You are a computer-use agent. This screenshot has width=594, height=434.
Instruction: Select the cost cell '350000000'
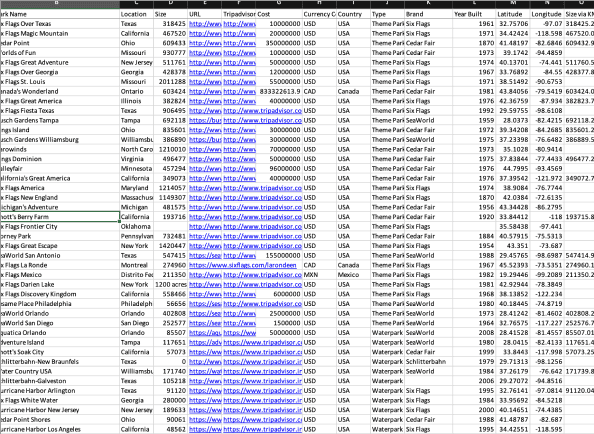click(279, 43)
